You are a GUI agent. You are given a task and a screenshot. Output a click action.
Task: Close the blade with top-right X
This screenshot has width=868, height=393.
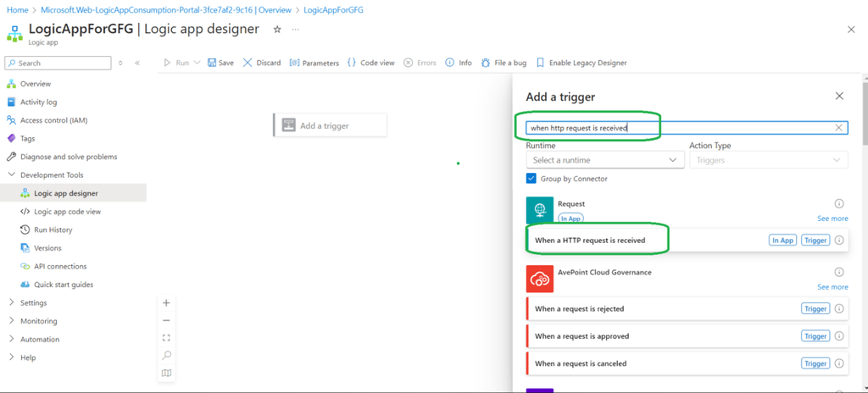[x=851, y=30]
